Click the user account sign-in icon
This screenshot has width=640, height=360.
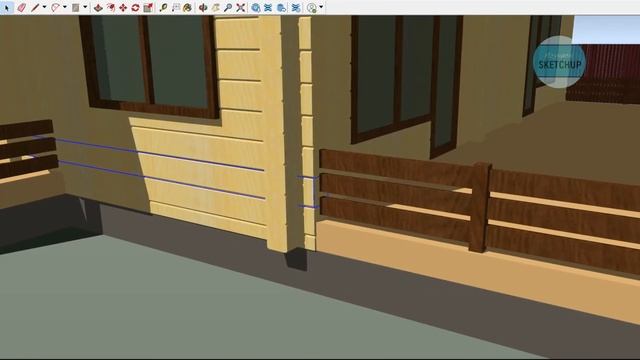[x=312, y=8]
